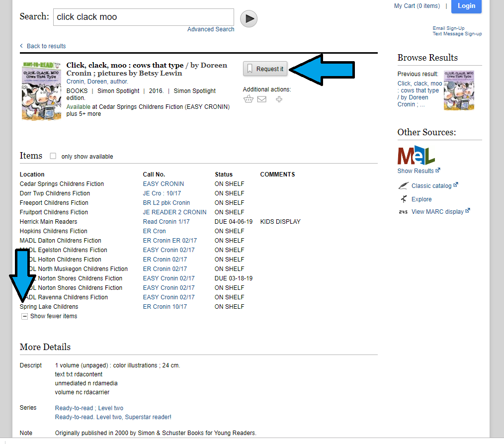Add item to cart basket icon
The width and height of the screenshot is (504, 444).
tap(248, 99)
